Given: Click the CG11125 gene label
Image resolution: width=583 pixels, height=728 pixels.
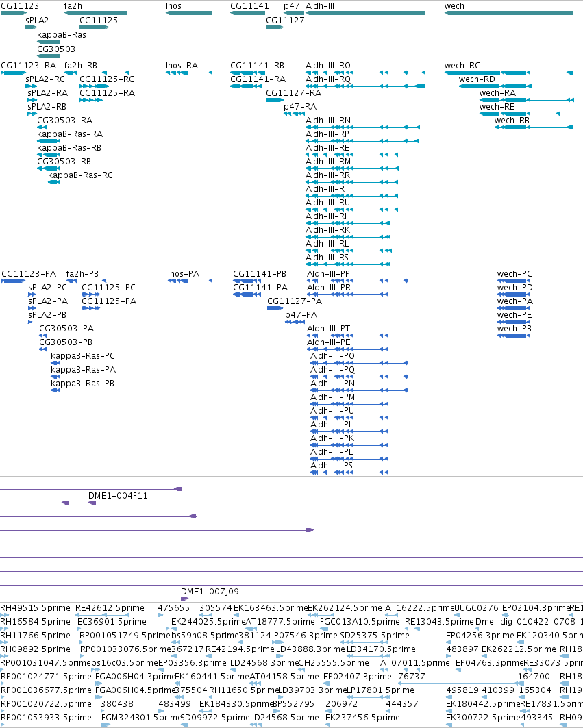Looking at the screenshot, I should 99,21.
